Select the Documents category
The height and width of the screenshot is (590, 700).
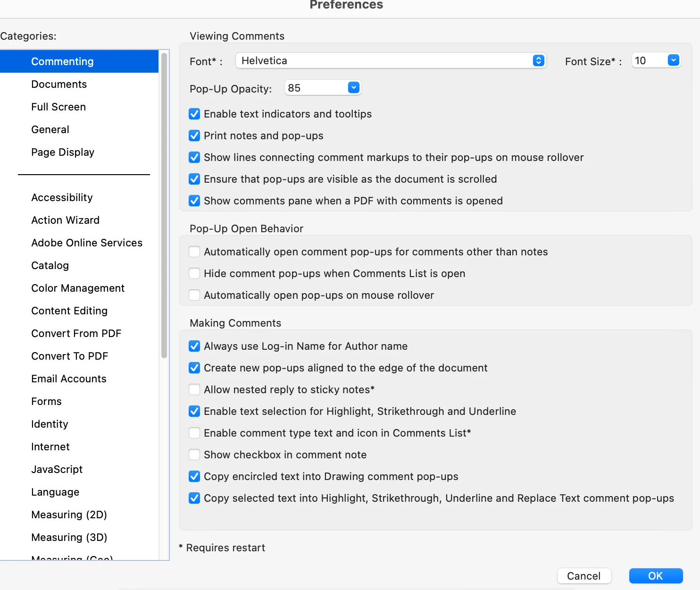(x=59, y=84)
